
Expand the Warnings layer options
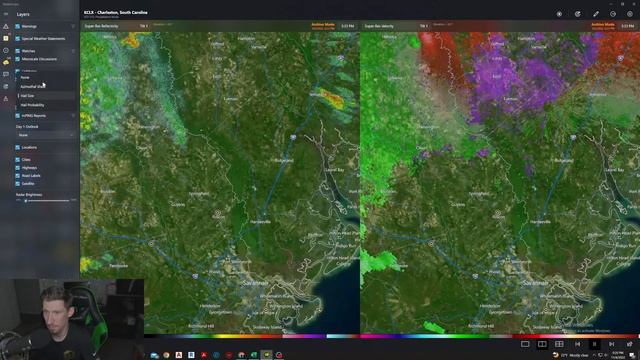click(x=73, y=26)
